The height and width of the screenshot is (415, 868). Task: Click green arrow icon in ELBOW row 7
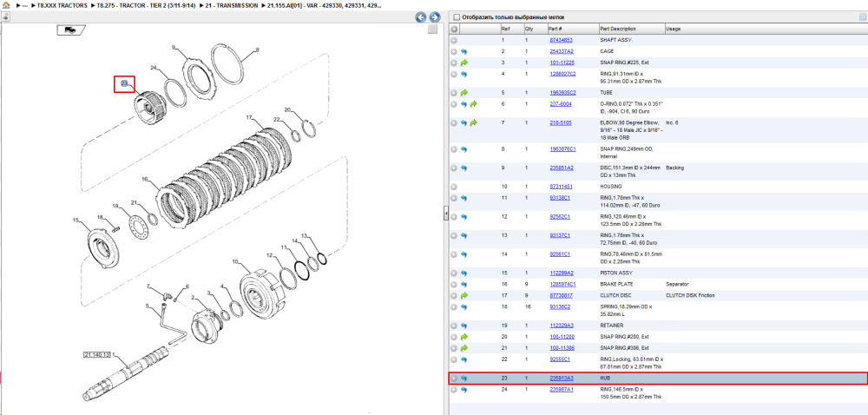click(x=473, y=122)
